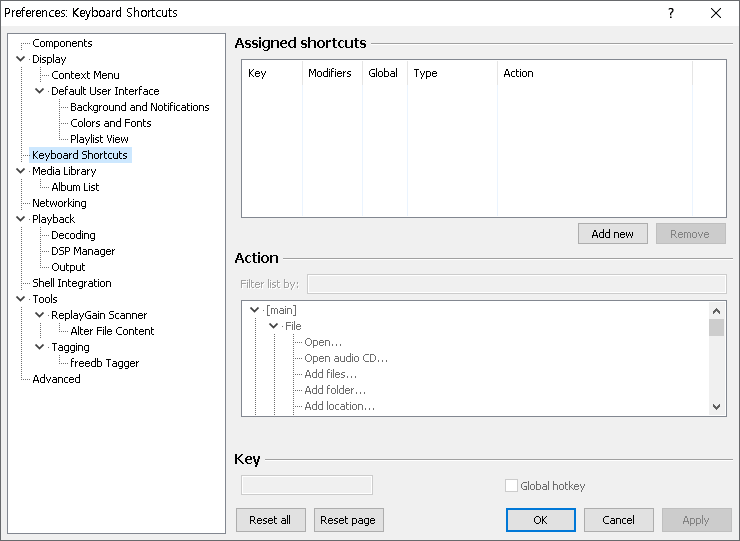The height and width of the screenshot is (541, 740).
Task: Click the question mark help button
Action: pyautogui.click(x=671, y=13)
